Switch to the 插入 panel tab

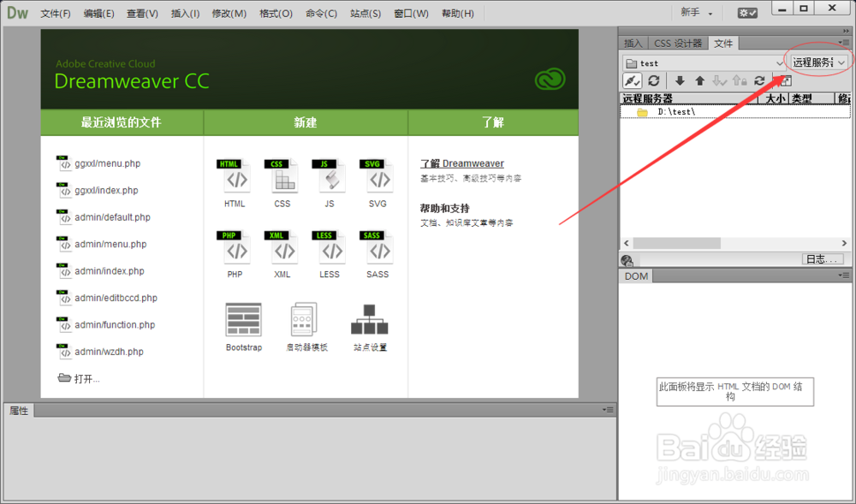633,43
